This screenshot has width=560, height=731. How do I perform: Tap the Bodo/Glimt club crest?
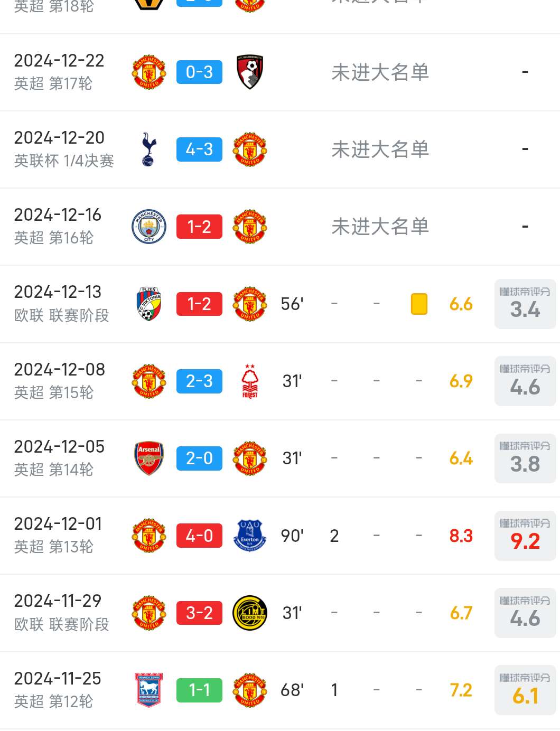250,613
